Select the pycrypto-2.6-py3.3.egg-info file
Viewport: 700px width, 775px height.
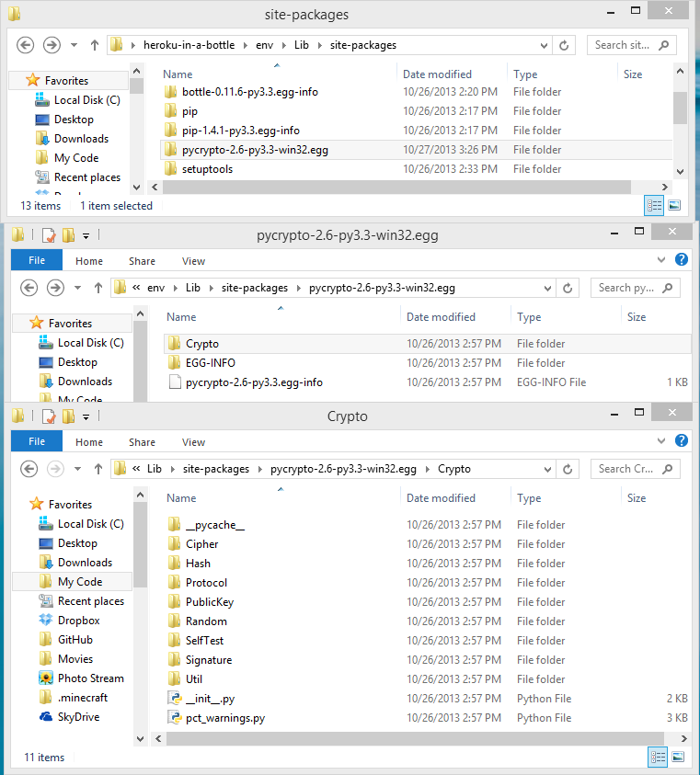pos(427,382)
